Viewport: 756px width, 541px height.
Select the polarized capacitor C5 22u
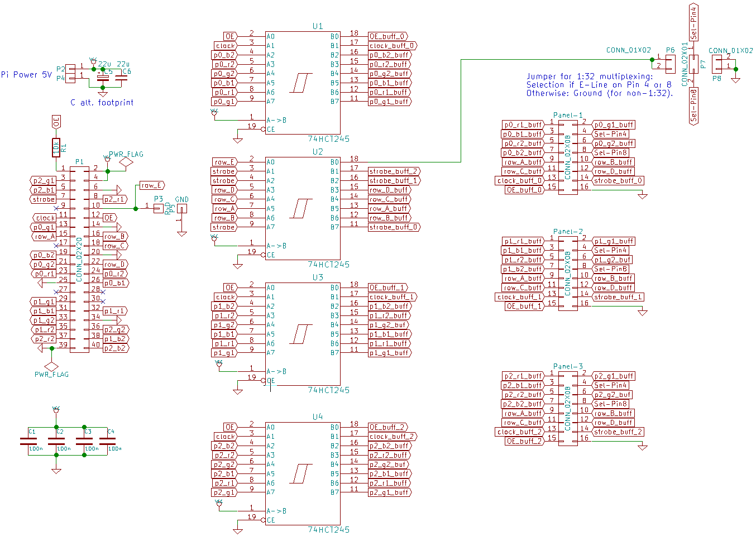[x=102, y=78]
